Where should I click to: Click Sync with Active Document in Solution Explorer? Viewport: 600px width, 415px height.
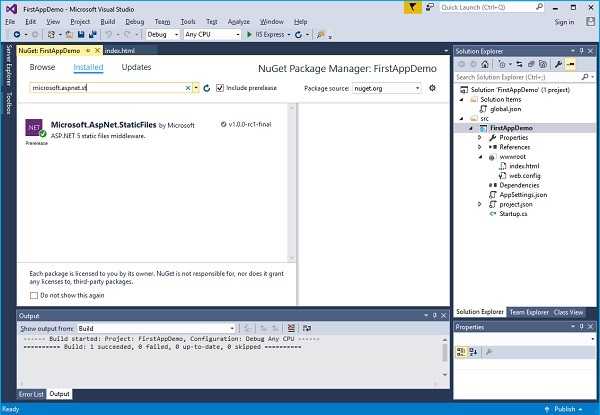(x=519, y=64)
